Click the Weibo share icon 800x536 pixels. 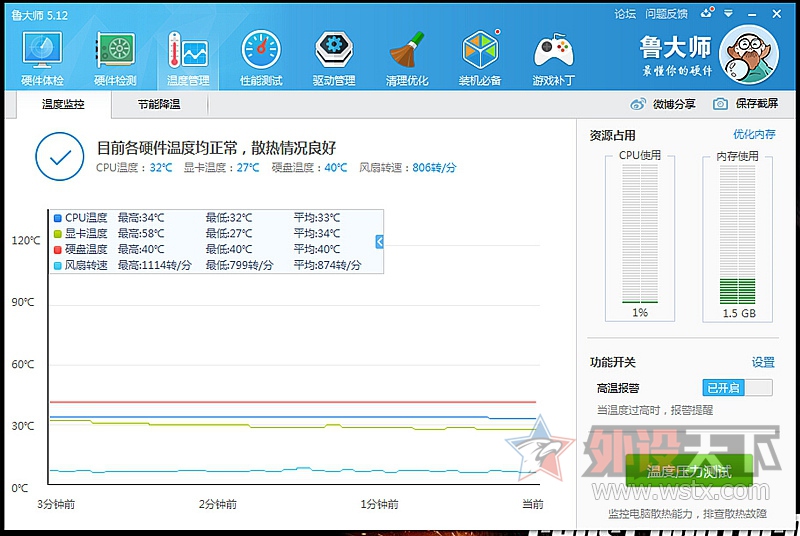[638, 104]
